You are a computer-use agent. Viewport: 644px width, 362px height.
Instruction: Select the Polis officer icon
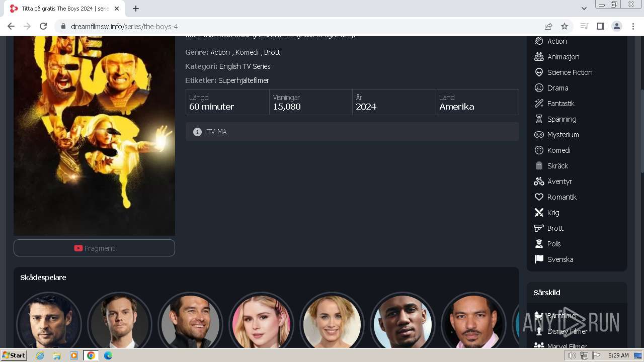click(539, 244)
